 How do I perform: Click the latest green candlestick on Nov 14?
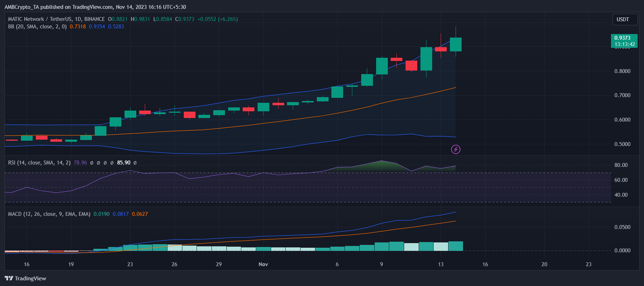coord(456,44)
